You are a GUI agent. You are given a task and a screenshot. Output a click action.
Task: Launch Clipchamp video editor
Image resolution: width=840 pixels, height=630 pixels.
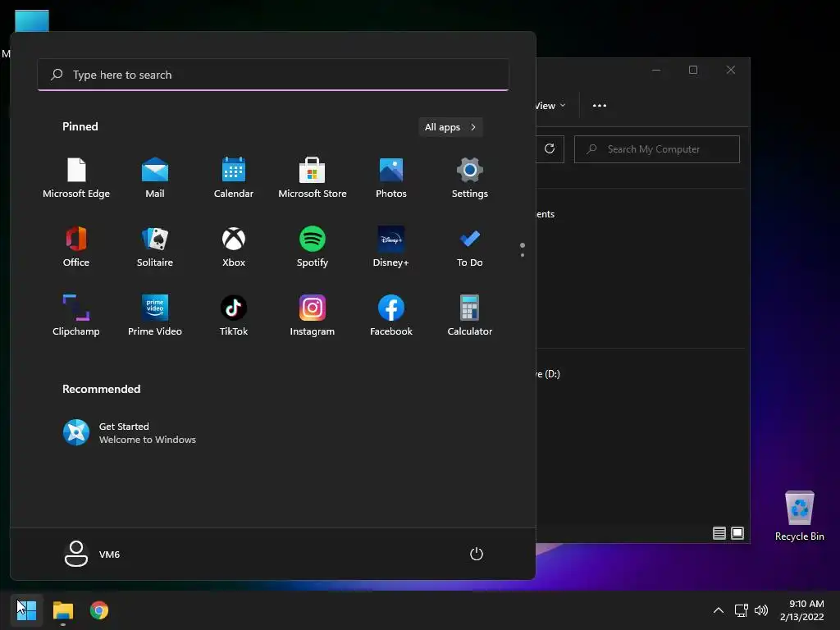click(76, 316)
